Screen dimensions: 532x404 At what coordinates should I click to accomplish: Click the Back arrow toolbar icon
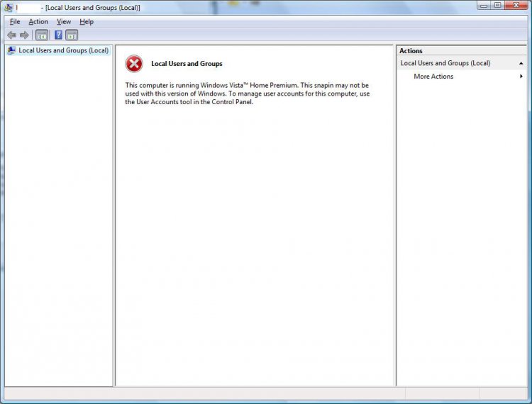pos(12,35)
